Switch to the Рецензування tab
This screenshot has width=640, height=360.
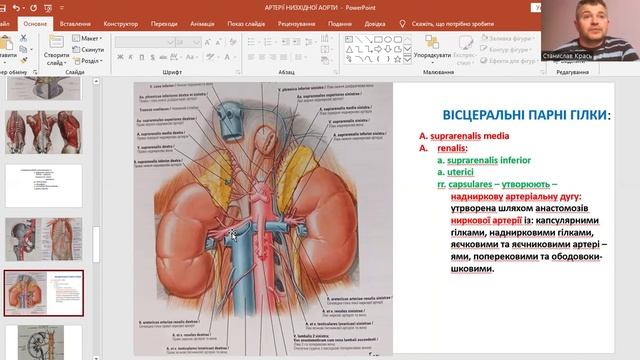point(296,24)
